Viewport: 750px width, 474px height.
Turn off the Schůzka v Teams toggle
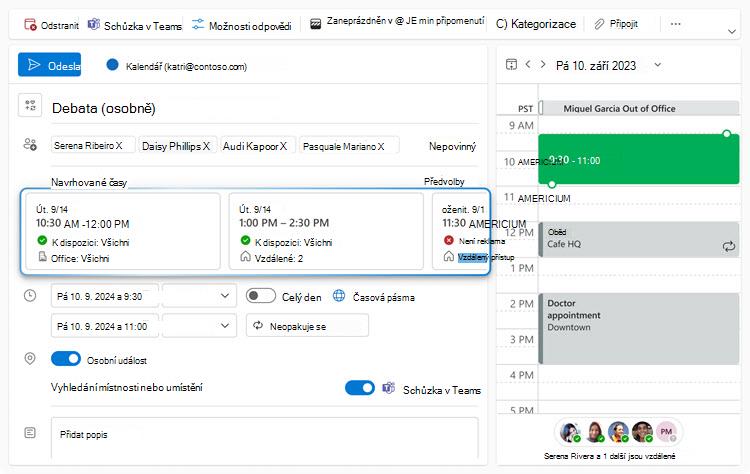tap(360, 388)
